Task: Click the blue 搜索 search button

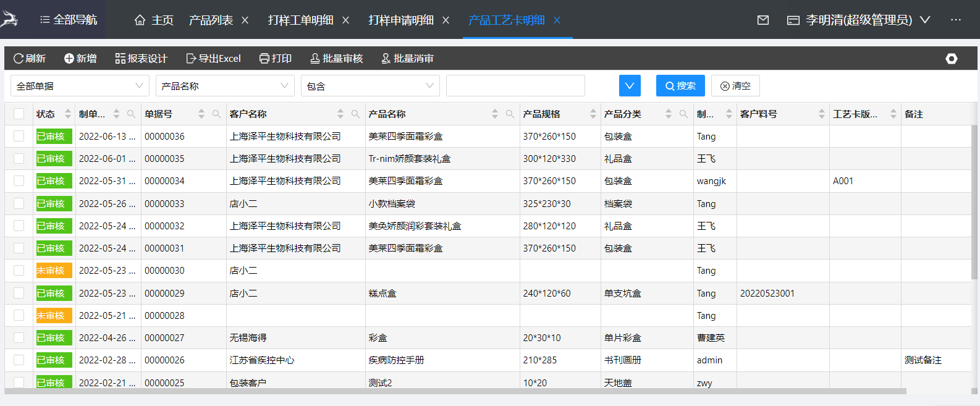Action: [x=680, y=86]
